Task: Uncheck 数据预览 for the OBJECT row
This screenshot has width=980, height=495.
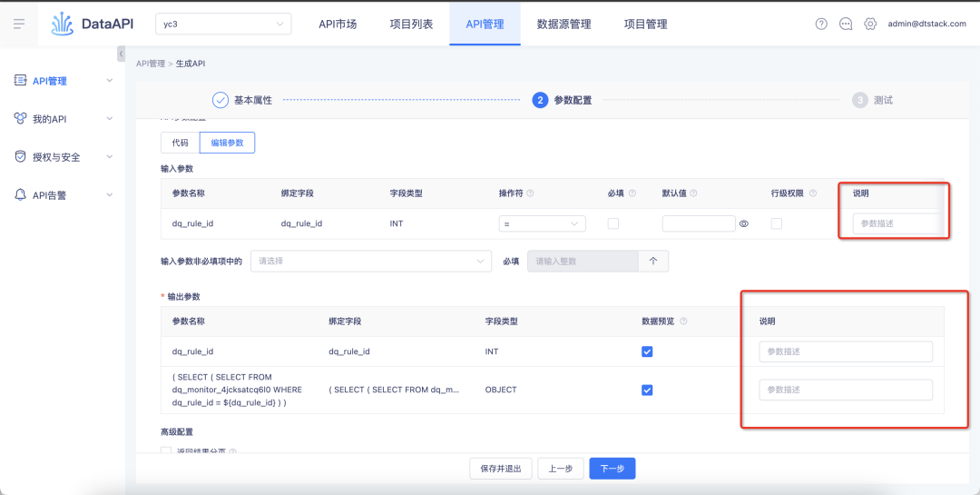Action: [647, 390]
